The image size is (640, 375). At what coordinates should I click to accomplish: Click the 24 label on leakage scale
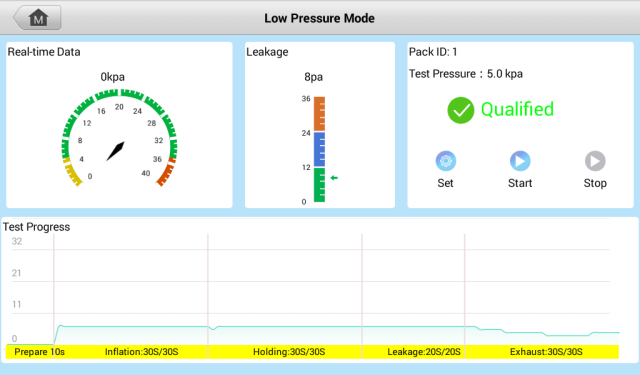tap(306, 133)
